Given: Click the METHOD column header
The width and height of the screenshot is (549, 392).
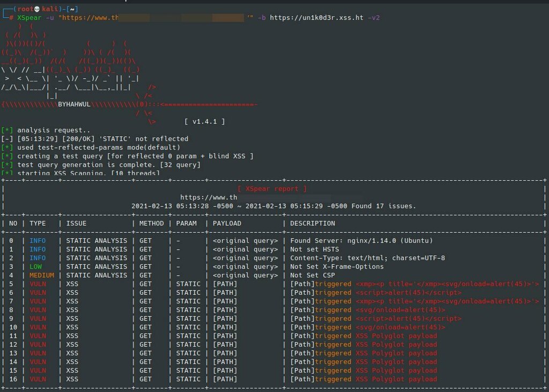Looking at the screenshot, I should pyautogui.click(x=152, y=224).
